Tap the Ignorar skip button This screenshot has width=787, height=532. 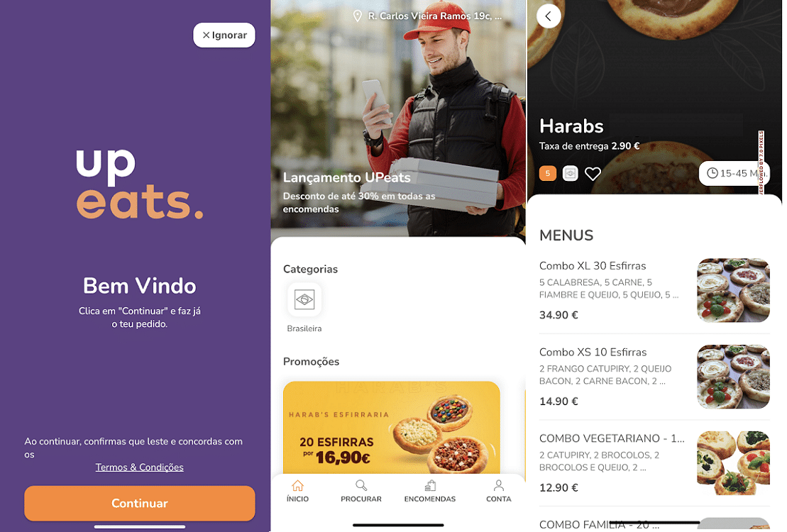[224, 35]
